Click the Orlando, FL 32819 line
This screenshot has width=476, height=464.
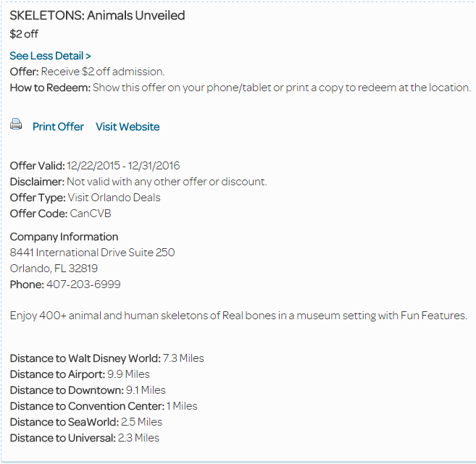click(54, 269)
